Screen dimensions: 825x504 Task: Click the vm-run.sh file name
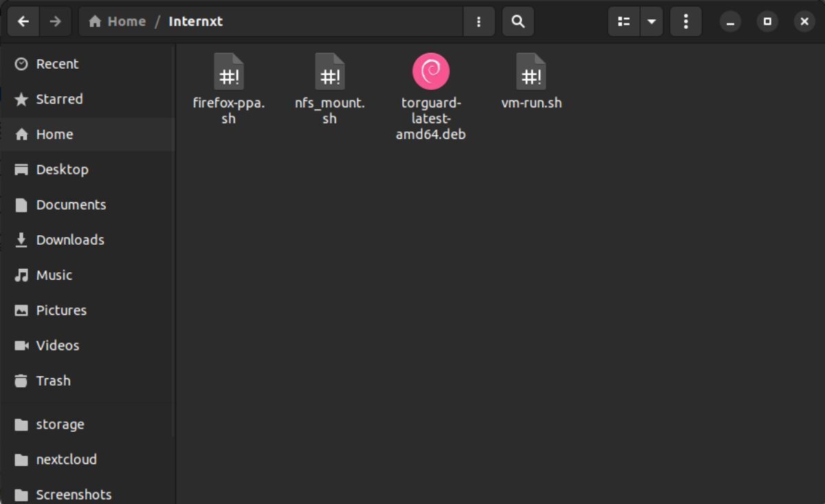pos(531,103)
